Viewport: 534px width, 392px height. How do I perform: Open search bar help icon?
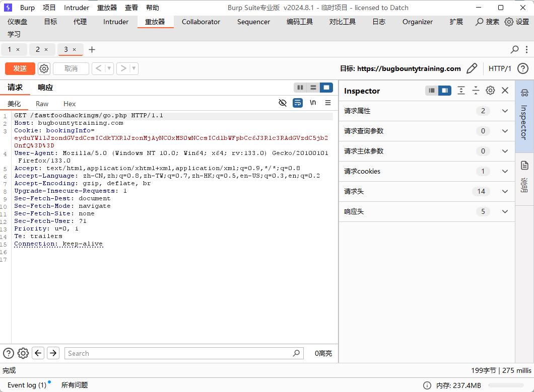pyautogui.click(x=9, y=353)
